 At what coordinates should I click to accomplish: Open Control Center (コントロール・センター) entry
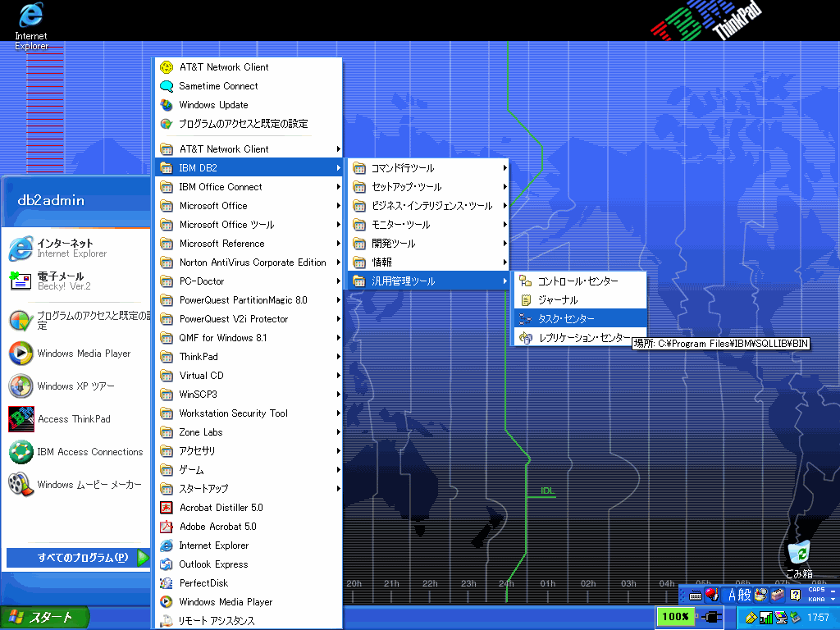pyautogui.click(x=580, y=281)
